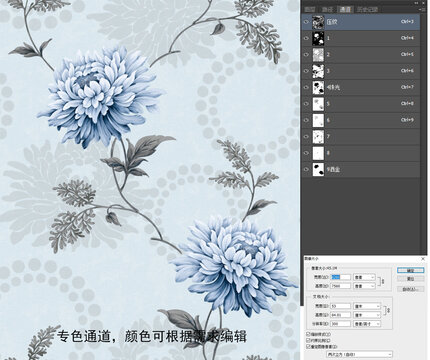Toggle visibility of the Ctrl+7 channel

pyautogui.click(x=306, y=87)
